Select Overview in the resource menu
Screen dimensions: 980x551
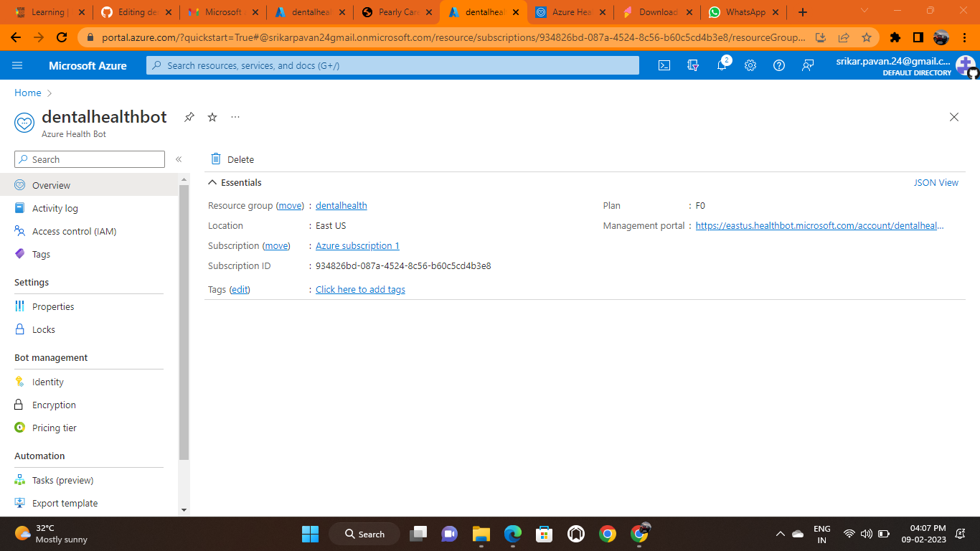point(89,185)
